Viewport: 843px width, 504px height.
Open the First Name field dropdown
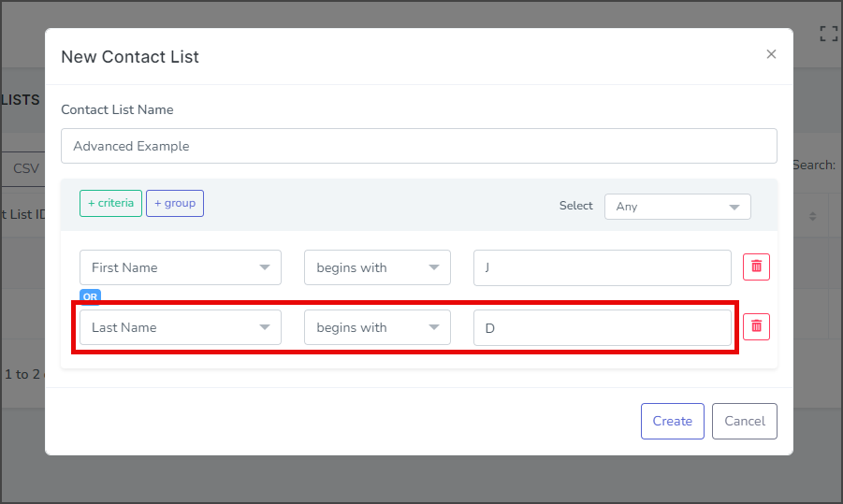(180, 267)
